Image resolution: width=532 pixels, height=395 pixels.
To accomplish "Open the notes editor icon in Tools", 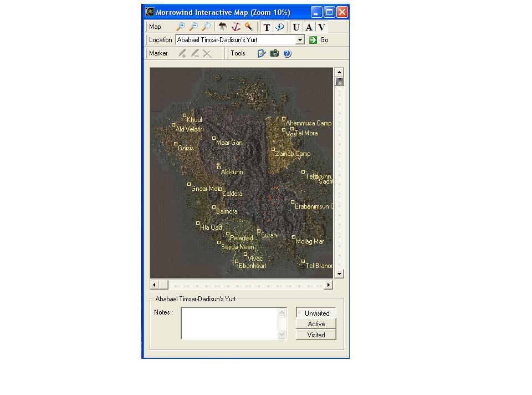I will (x=262, y=53).
